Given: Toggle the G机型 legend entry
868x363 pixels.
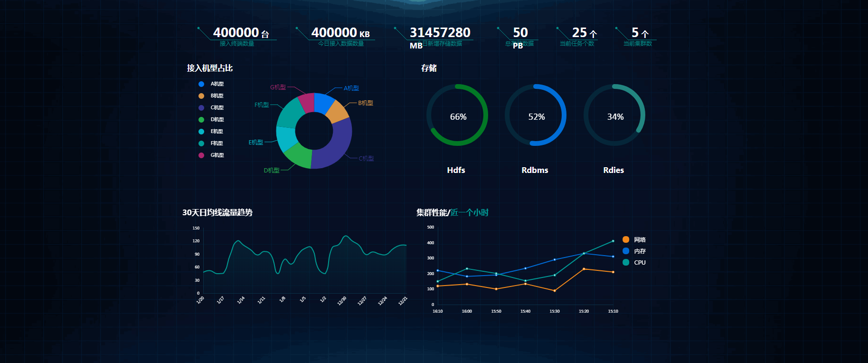Looking at the screenshot, I should pyautogui.click(x=211, y=155).
